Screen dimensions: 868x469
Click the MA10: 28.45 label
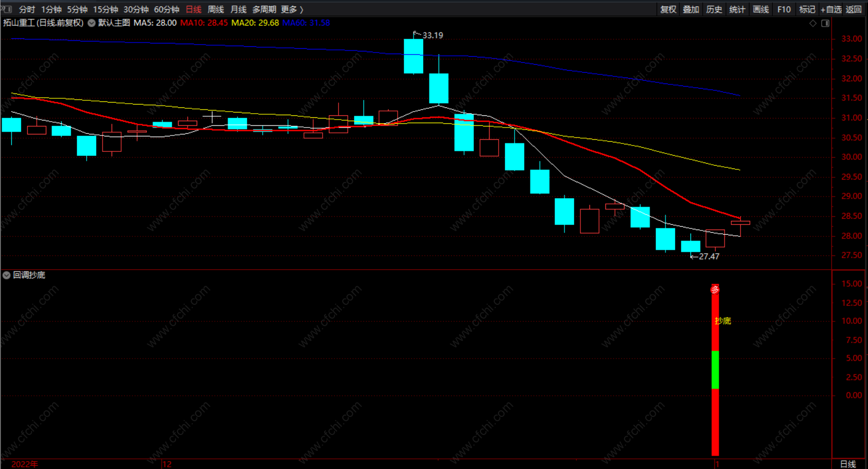pyautogui.click(x=204, y=23)
